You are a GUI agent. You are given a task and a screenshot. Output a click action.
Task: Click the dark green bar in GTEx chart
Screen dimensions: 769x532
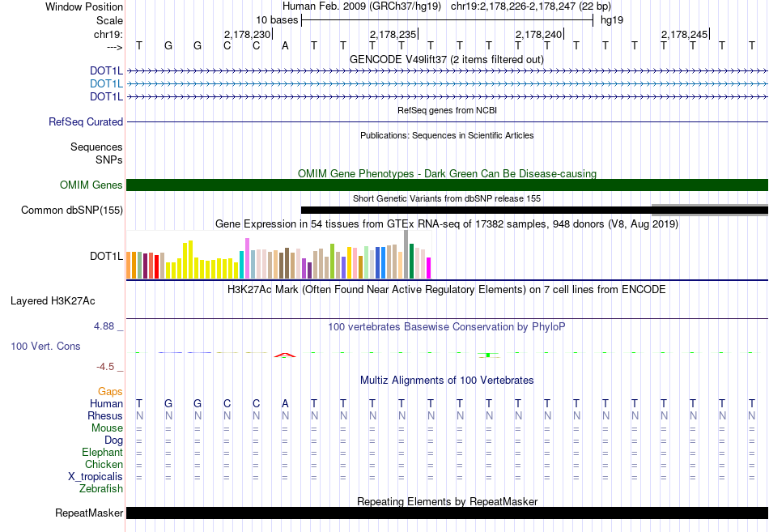pos(412,261)
